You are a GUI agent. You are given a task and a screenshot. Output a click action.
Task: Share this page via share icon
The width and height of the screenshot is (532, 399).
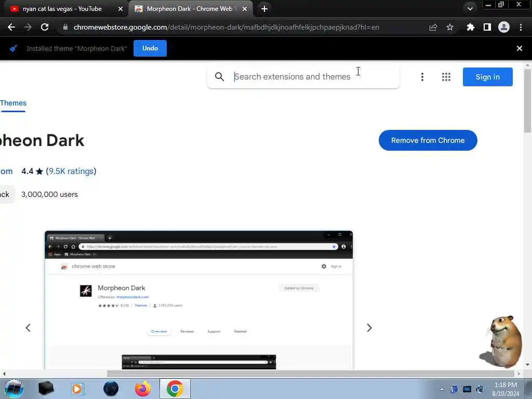(x=433, y=27)
